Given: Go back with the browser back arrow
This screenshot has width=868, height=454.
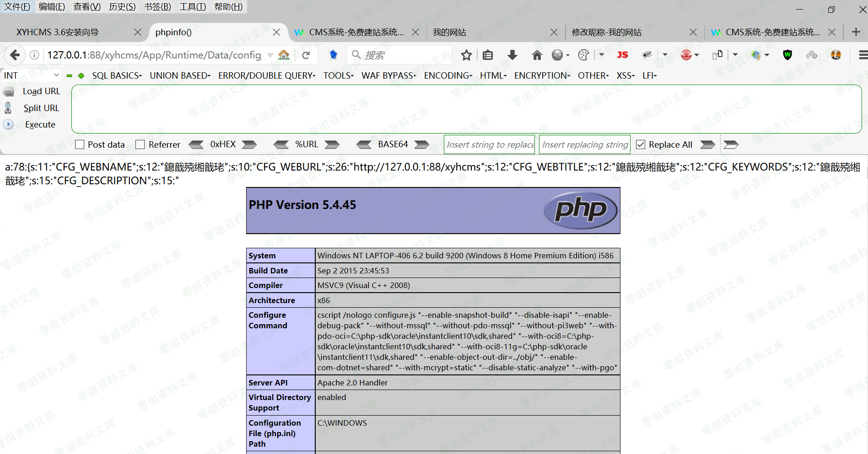Looking at the screenshot, I should coord(15,55).
